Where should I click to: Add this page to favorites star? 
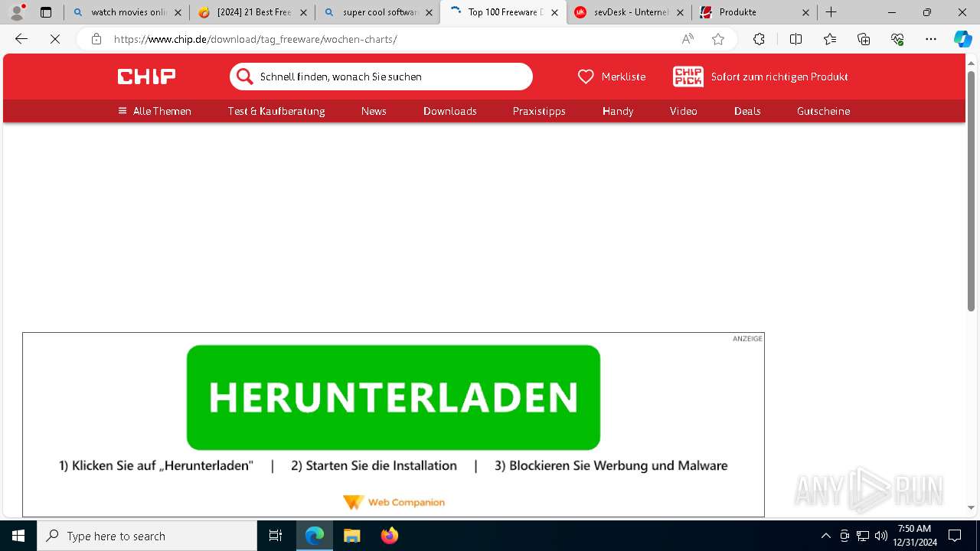tap(718, 39)
